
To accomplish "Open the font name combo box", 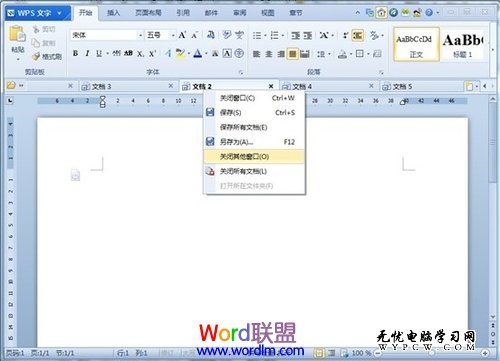I will [107, 35].
